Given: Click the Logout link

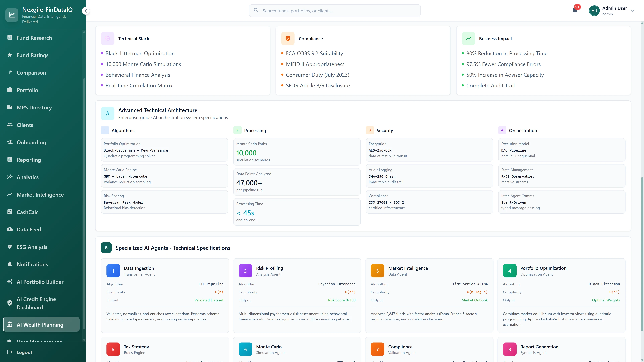Looking at the screenshot, I should [x=24, y=352].
